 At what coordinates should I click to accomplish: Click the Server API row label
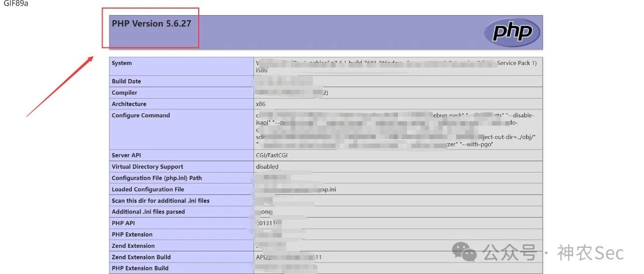tap(127, 155)
